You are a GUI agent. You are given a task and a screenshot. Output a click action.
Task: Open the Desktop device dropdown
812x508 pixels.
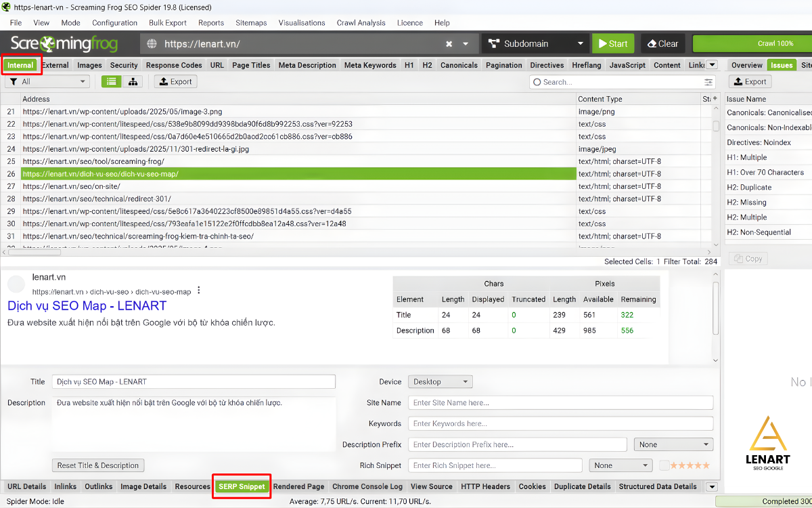coord(439,381)
